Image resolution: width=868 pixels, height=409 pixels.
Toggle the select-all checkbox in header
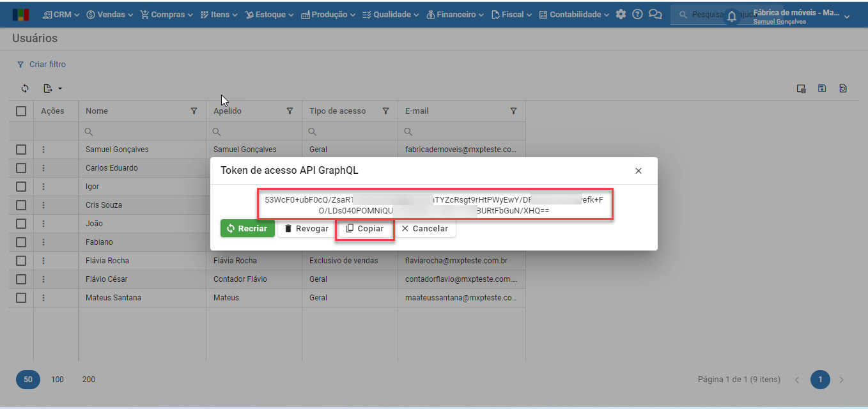pos(21,111)
